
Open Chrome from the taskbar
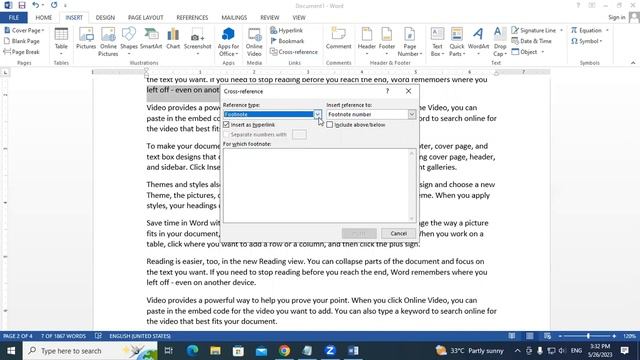click(284, 351)
